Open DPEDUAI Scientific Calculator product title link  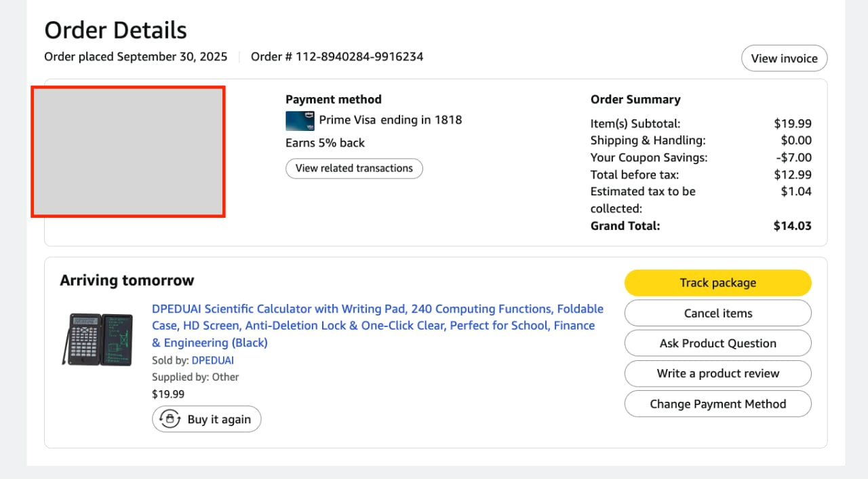pyautogui.click(x=378, y=326)
